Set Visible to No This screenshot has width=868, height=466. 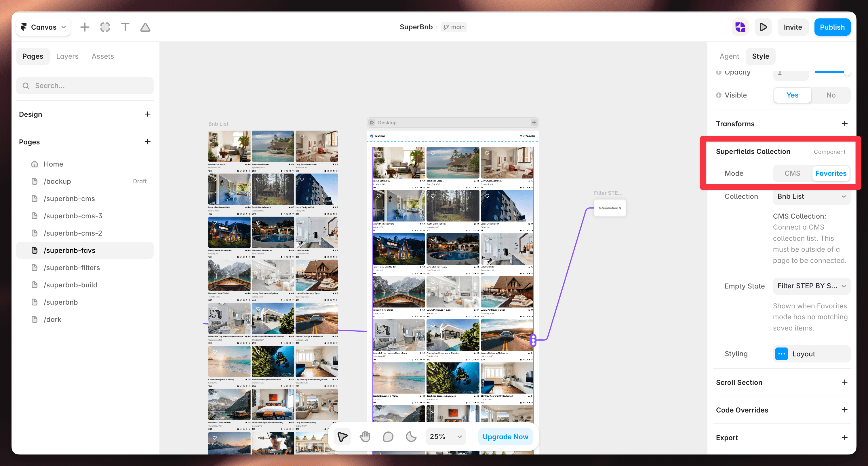[x=831, y=95]
